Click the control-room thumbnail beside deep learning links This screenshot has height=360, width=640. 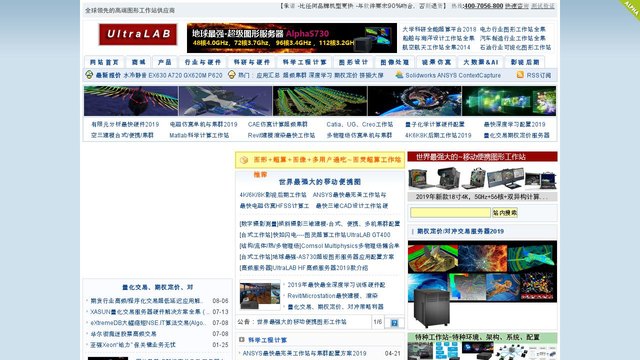260,296
